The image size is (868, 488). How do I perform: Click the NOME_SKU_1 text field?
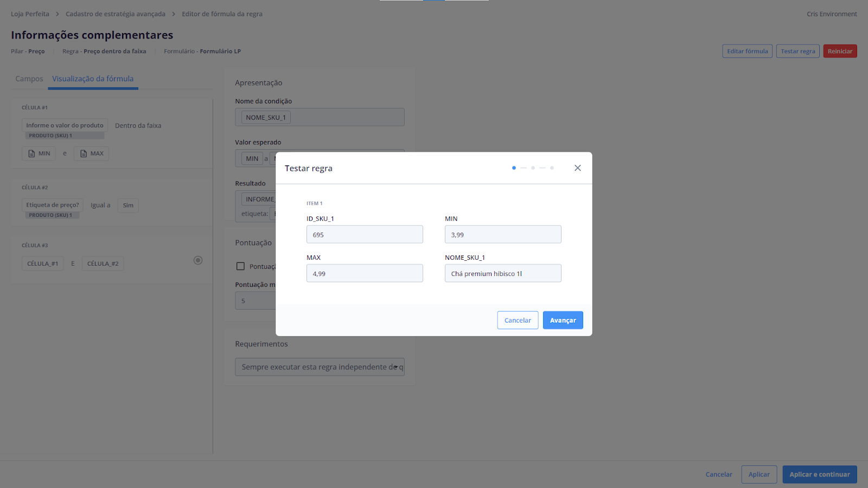coord(503,274)
